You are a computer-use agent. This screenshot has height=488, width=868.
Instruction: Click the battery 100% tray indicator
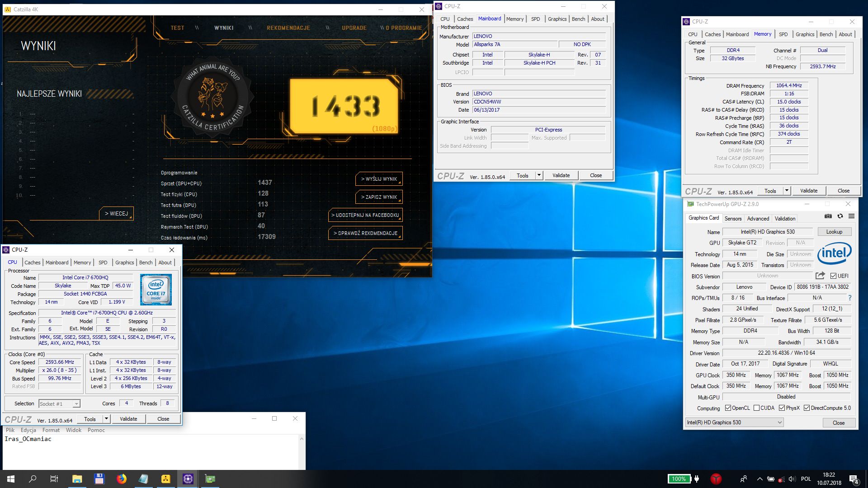pyautogui.click(x=679, y=479)
